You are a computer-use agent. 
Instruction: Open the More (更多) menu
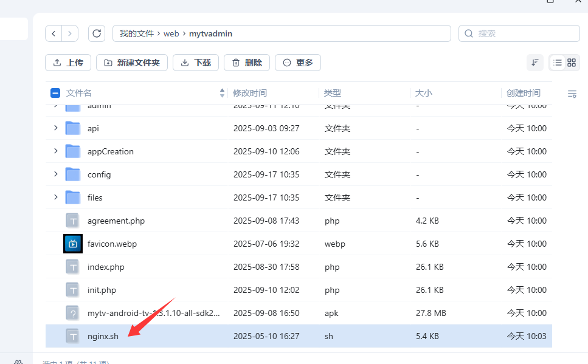coord(297,63)
